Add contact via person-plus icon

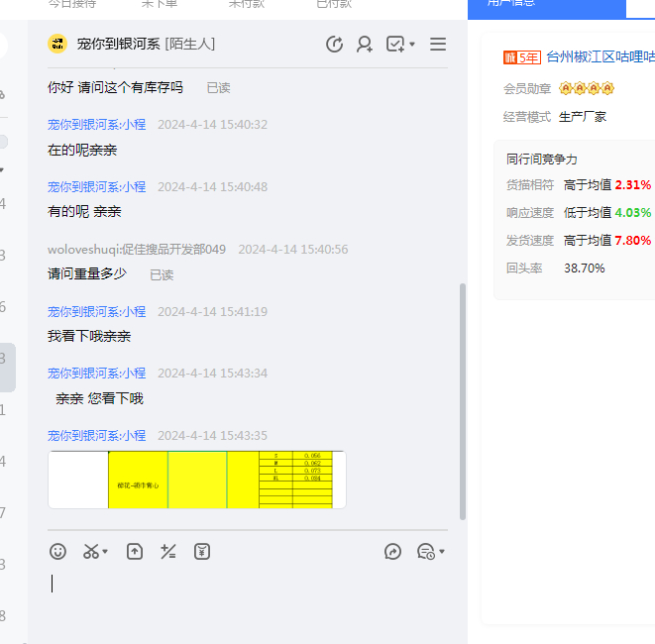[x=365, y=44]
